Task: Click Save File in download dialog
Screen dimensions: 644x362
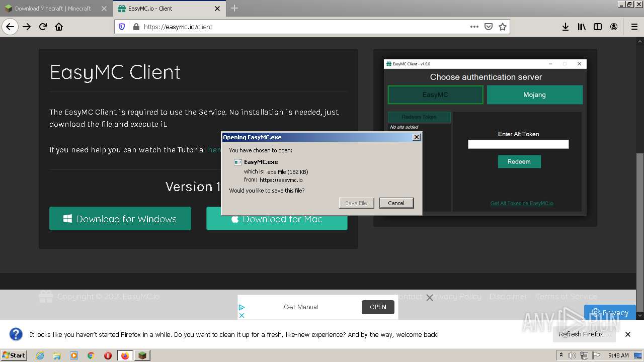Action: tap(356, 203)
